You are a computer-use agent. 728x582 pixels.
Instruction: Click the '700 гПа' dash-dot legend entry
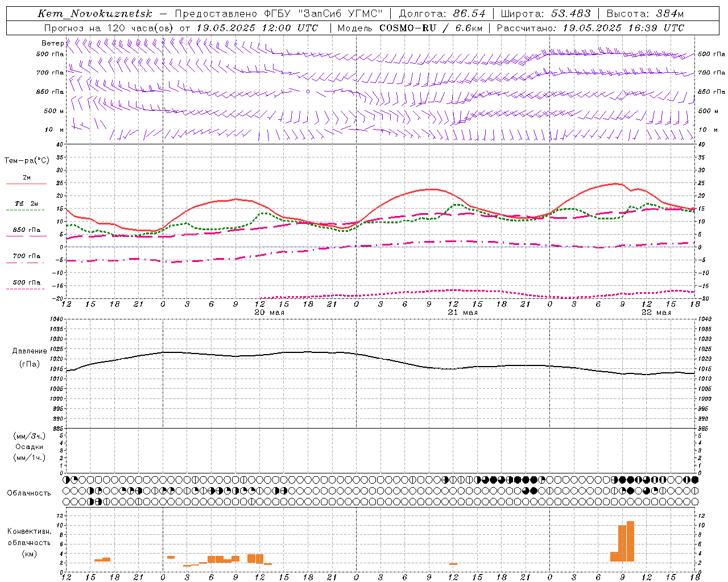click(x=26, y=256)
